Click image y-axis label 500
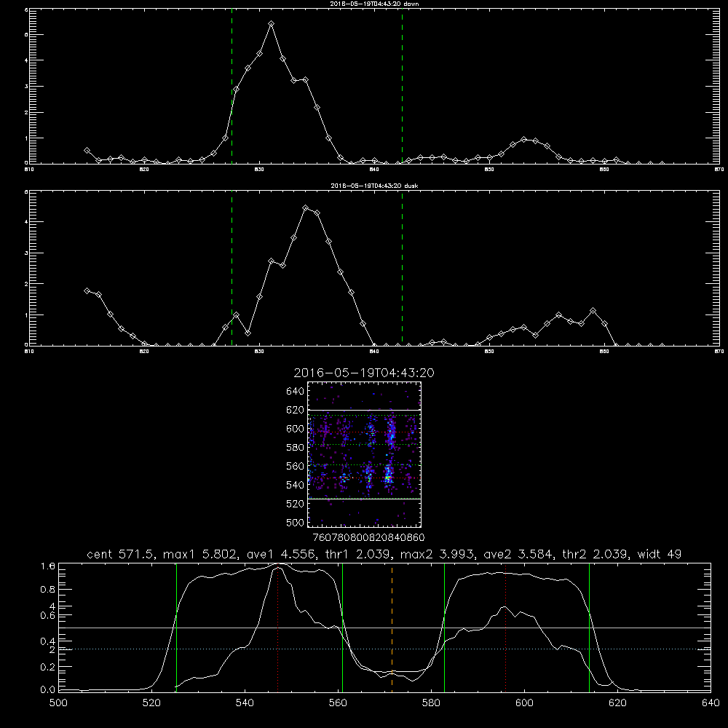This screenshot has width=728, height=728. click(x=296, y=522)
